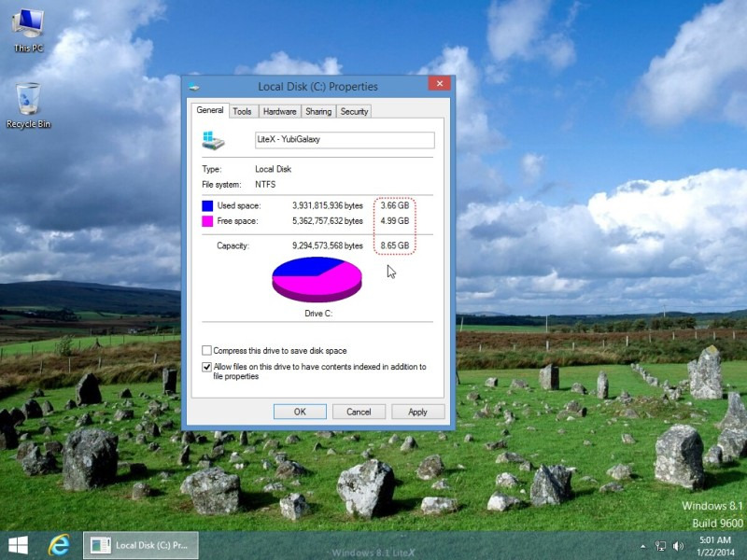Click the disk usage pie chart
Image resolution: width=747 pixels, height=560 pixels.
[x=317, y=279]
